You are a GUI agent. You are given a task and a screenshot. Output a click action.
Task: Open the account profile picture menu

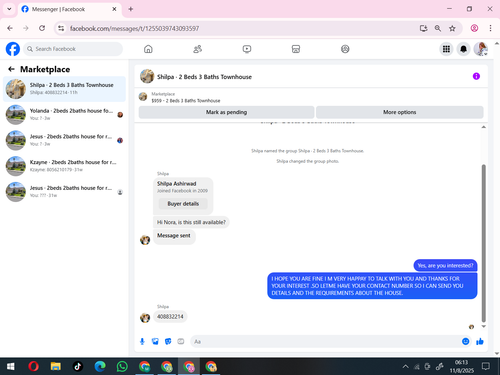coord(481,49)
